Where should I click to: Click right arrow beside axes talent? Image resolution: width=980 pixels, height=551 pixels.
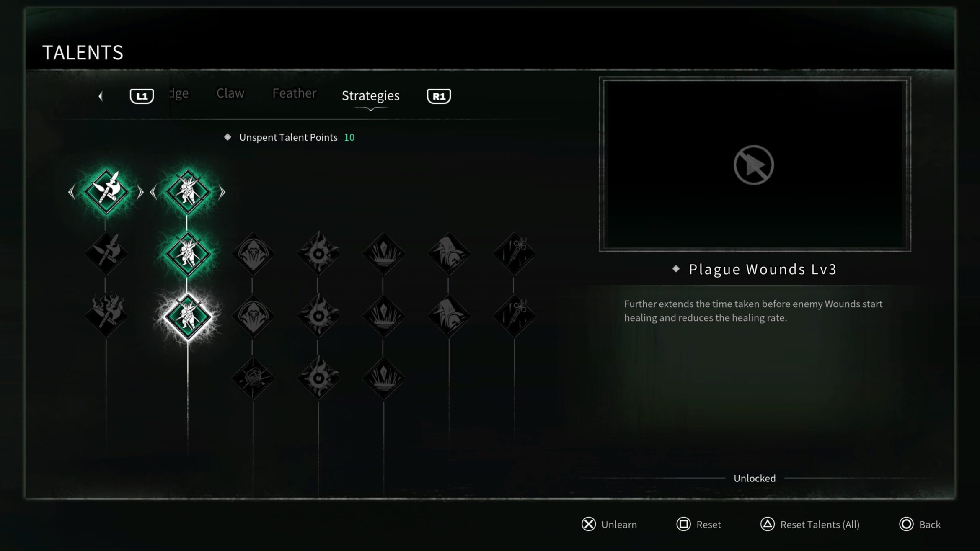(x=140, y=192)
